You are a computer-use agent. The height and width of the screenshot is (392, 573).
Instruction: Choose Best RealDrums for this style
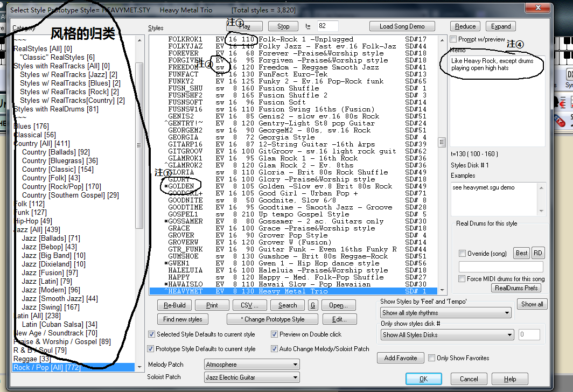pyautogui.click(x=521, y=253)
